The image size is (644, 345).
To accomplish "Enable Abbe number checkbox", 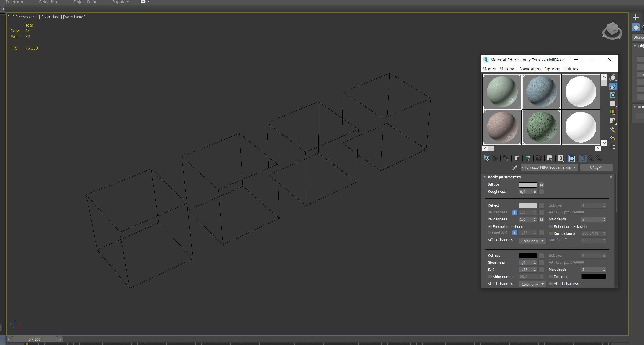I will (489, 277).
